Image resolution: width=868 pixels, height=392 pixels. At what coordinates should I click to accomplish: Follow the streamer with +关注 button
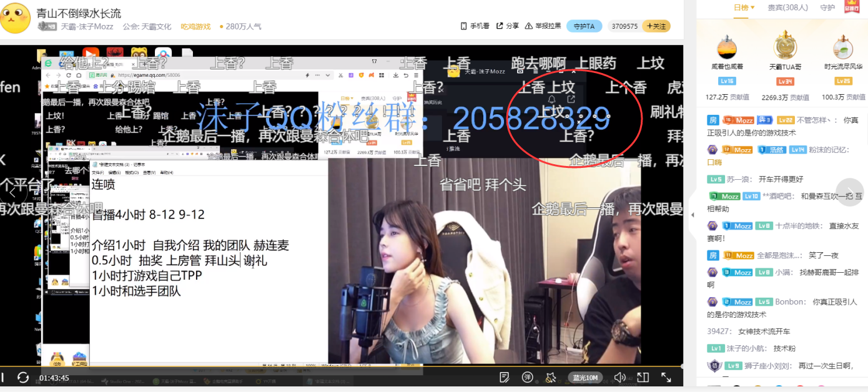[656, 26]
